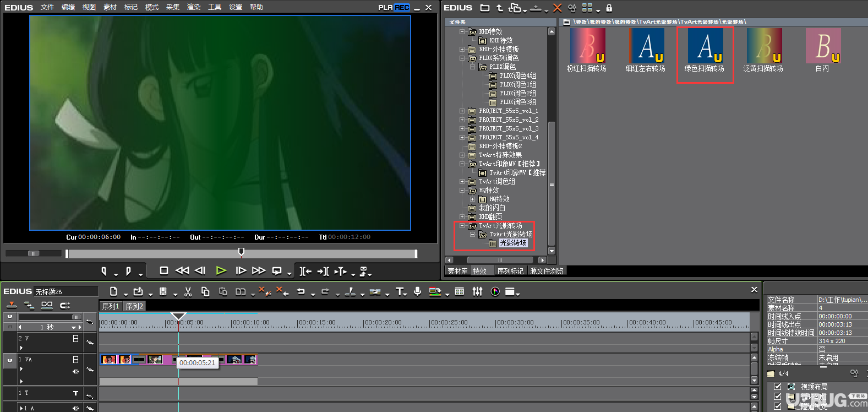The height and width of the screenshot is (412, 868).
Task: Switch to the 素材库 tab
Action: 457,271
